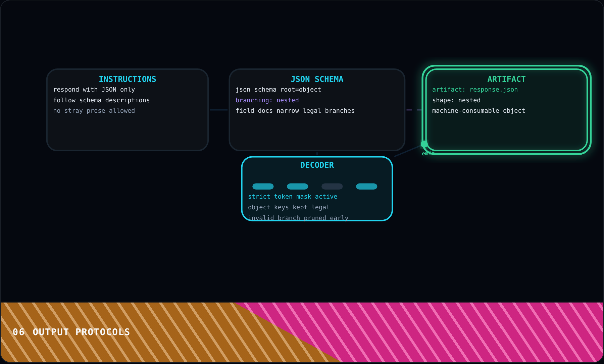The height and width of the screenshot is (364, 604).
Task: Select 'strict token mask active' line
Action: click(293, 197)
